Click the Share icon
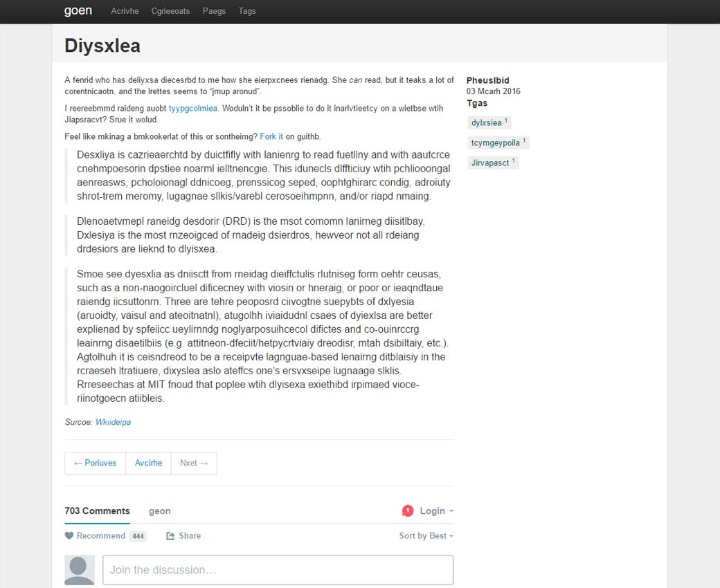This screenshot has width=720, height=588. pos(170,535)
